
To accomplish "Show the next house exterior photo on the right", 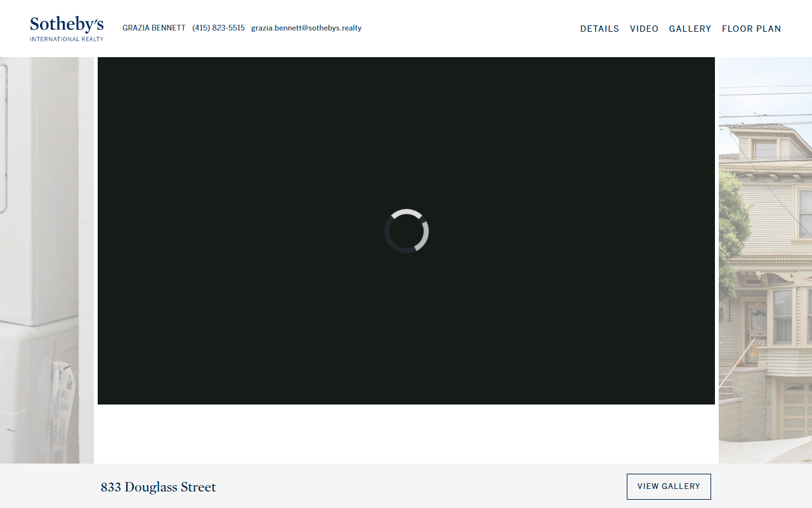I will pyautogui.click(x=765, y=260).
